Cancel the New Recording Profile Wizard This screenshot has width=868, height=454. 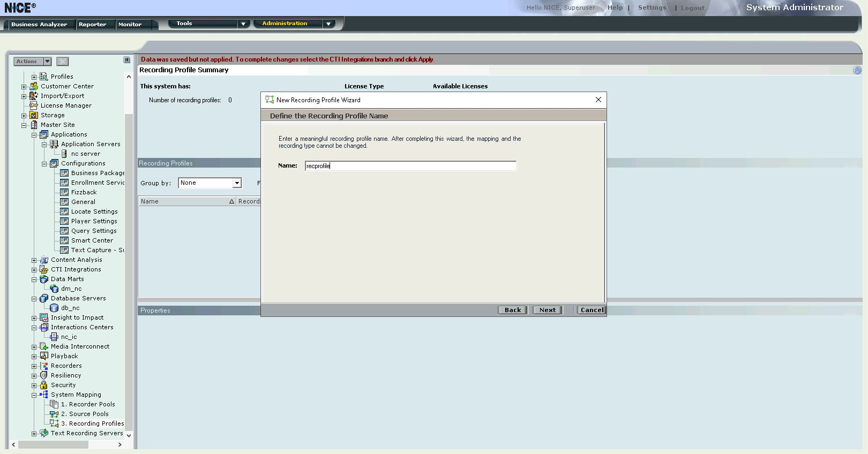click(592, 310)
